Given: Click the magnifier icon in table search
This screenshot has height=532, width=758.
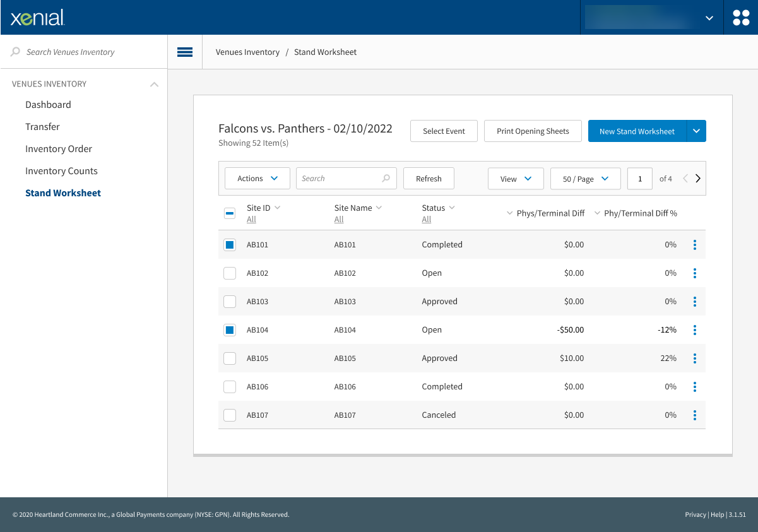Looking at the screenshot, I should pos(386,179).
